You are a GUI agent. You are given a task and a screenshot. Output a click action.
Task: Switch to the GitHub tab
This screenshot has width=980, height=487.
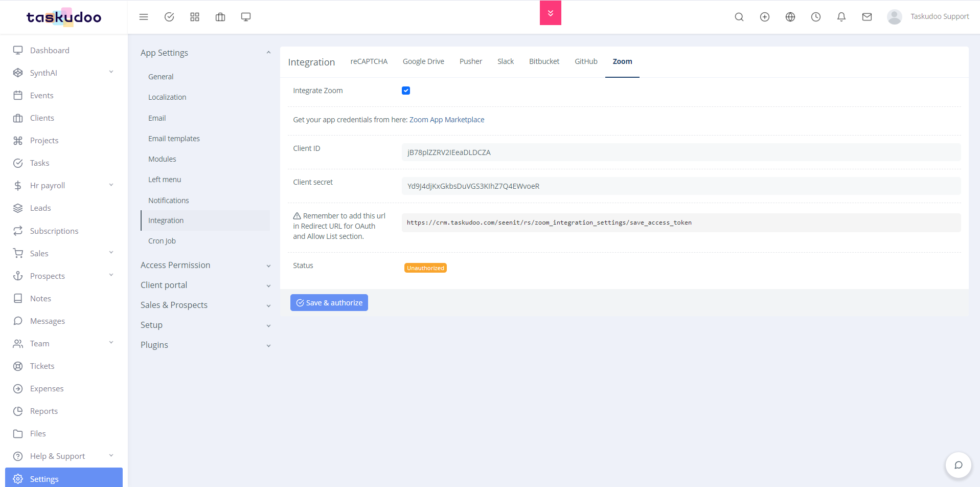coord(586,61)
